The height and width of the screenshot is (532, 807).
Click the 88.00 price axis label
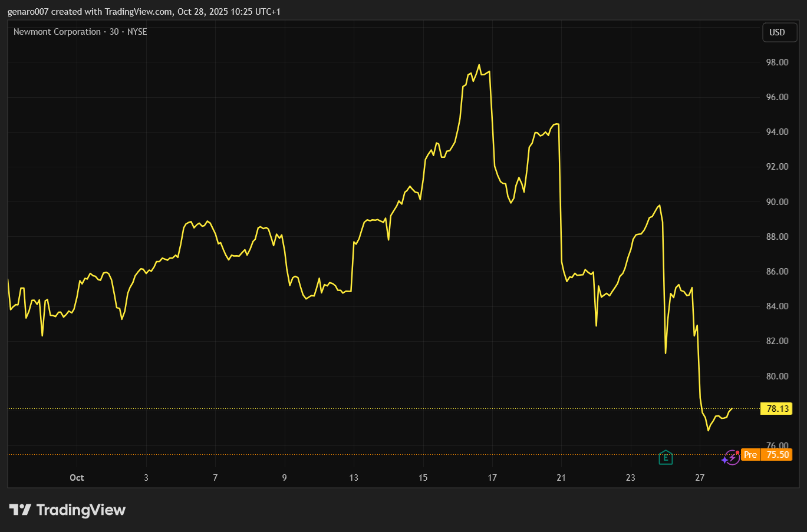[x=777, y=236]
